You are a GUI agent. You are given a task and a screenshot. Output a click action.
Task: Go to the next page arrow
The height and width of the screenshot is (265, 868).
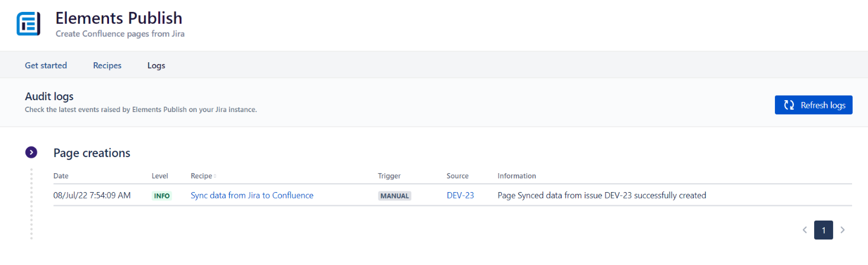click(843, 230)
